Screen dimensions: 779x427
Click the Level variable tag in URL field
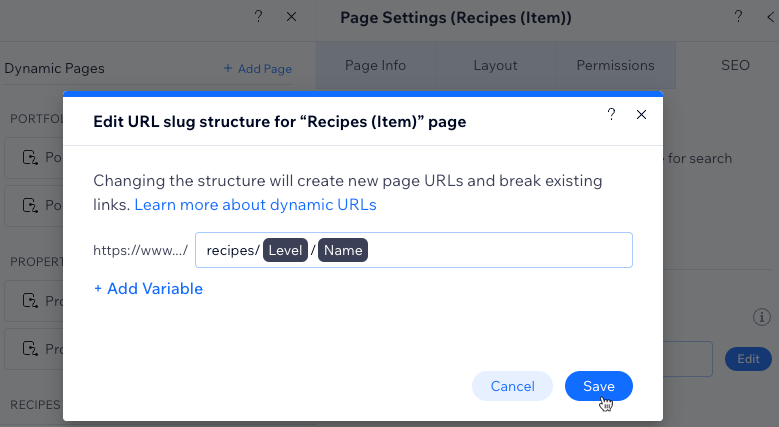coord(285,250)
